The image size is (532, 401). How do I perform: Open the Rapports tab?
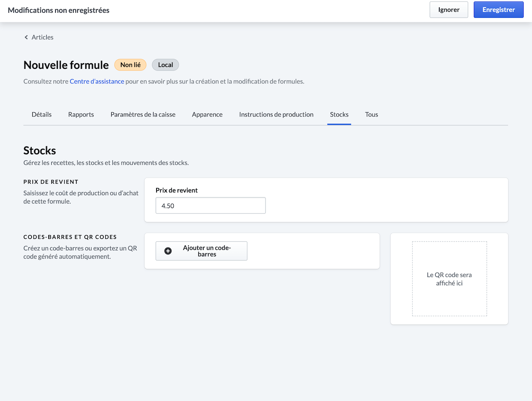(81, 115)
